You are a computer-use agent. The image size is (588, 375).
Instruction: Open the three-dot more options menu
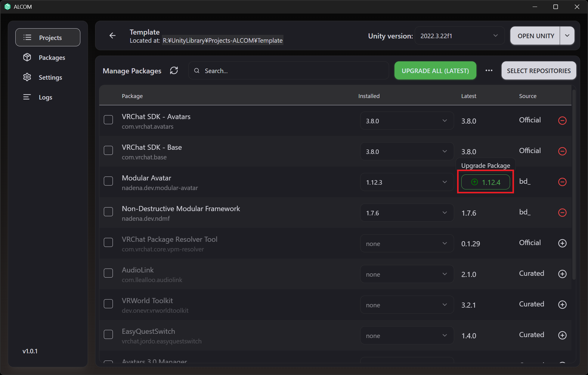(x=489, y=71)
